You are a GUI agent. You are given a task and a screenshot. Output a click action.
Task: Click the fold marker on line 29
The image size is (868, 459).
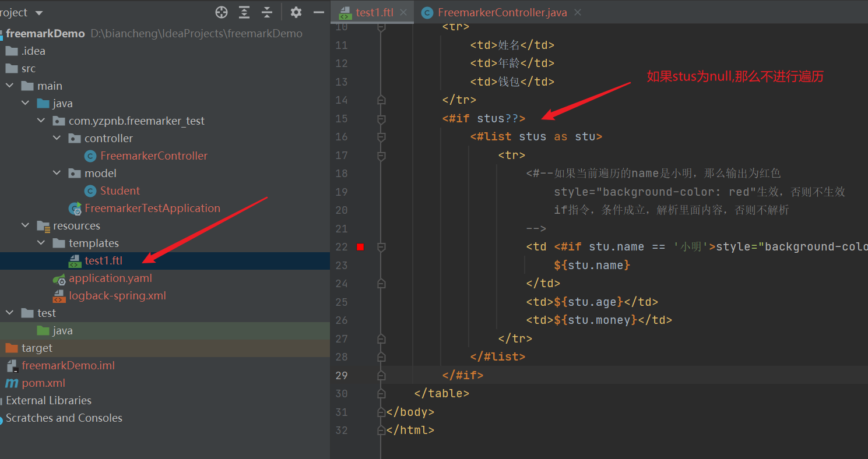coord(381,375)
